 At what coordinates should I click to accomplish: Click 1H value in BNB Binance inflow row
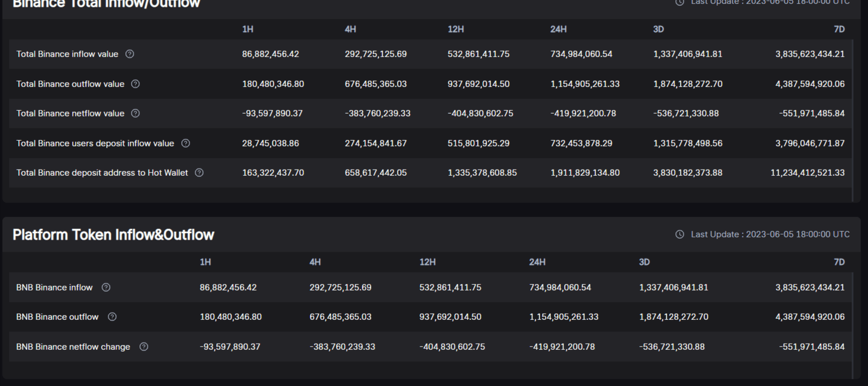point(228,287)
